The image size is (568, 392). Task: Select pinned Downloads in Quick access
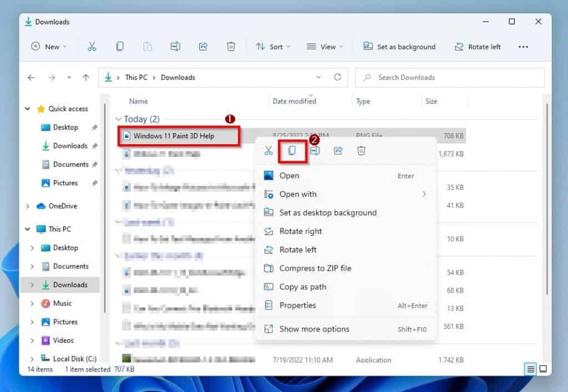point(70,146)
